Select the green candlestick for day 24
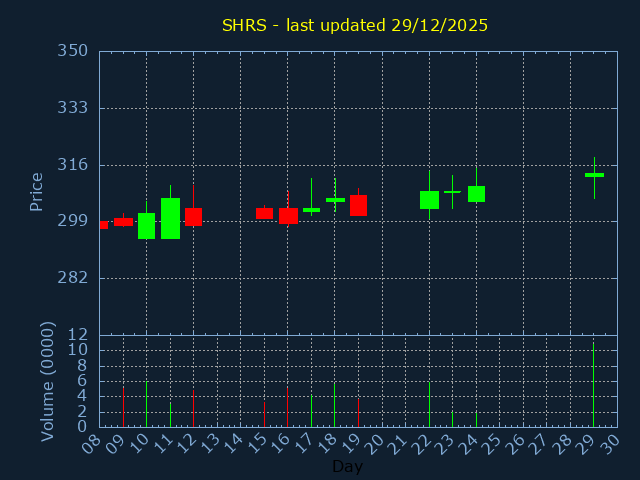Image resolution: width=640 pixels, height=480 pixels. coord(476,194)
